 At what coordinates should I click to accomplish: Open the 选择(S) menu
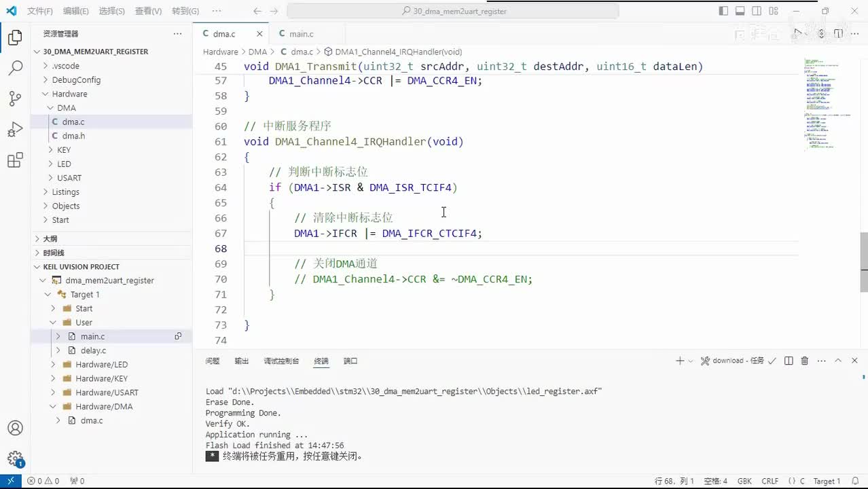tap(112, 11)
